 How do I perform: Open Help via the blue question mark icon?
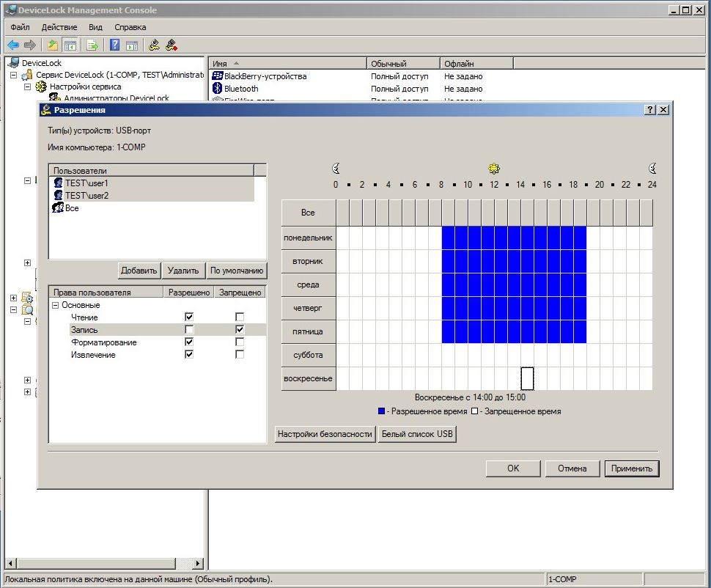tap(115, 45)
